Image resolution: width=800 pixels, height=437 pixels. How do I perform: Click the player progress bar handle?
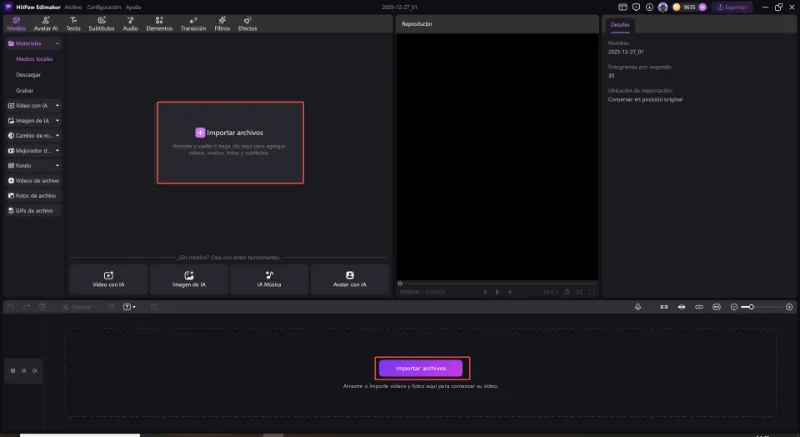(x=400, y=284)
